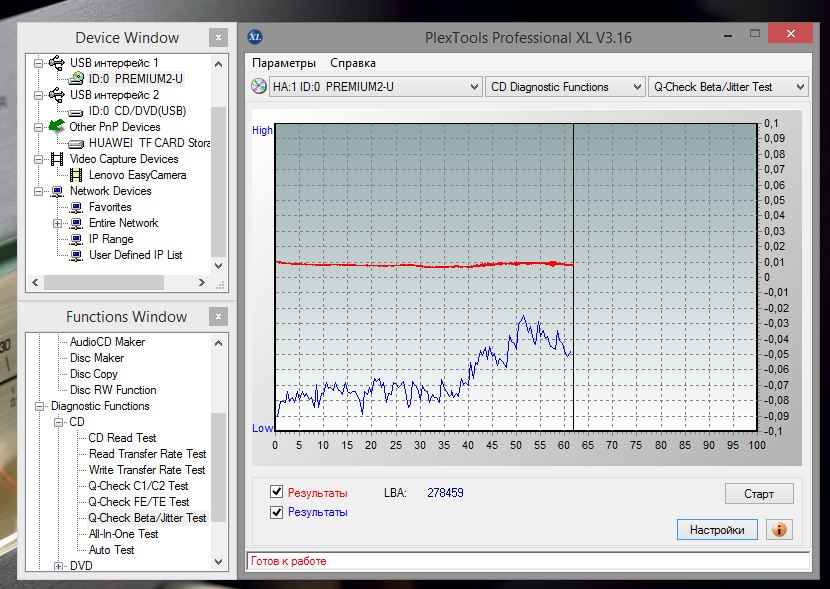
Task: Uncheck the red Результаты checkbox
Action: click(276, 492)
